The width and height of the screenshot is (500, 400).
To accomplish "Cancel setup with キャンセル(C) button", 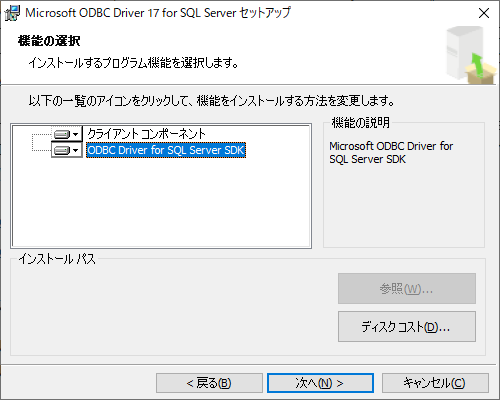I will coord(435,383).
